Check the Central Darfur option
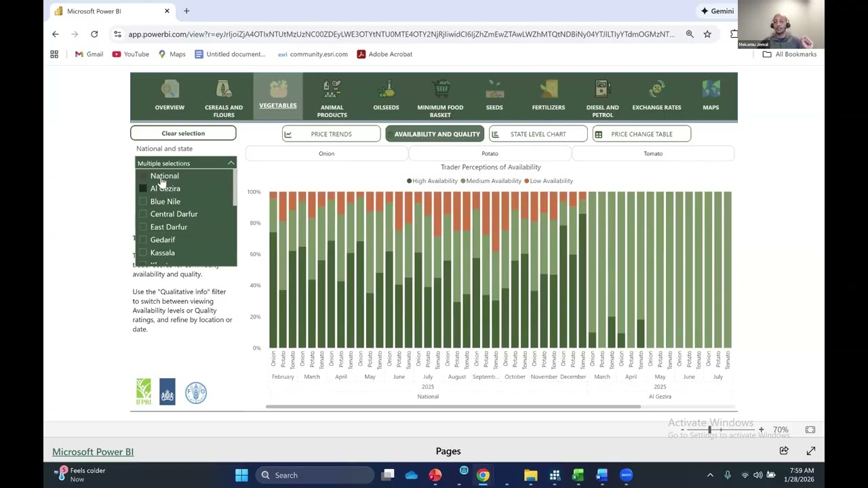868x488 pixels. (x=143, y=214)
